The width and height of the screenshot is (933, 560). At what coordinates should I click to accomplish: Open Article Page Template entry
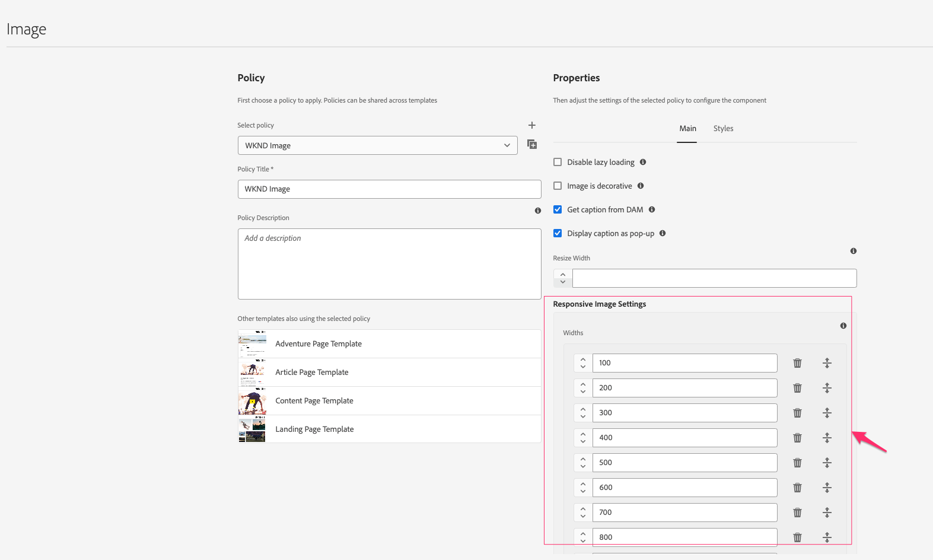pyautogui.click(x=389, y=373)
